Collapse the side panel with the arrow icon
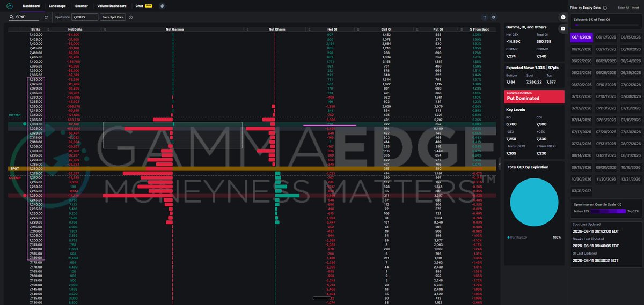Image resolution: width=644 pixels, height=305 pixels. pos(562,17)
